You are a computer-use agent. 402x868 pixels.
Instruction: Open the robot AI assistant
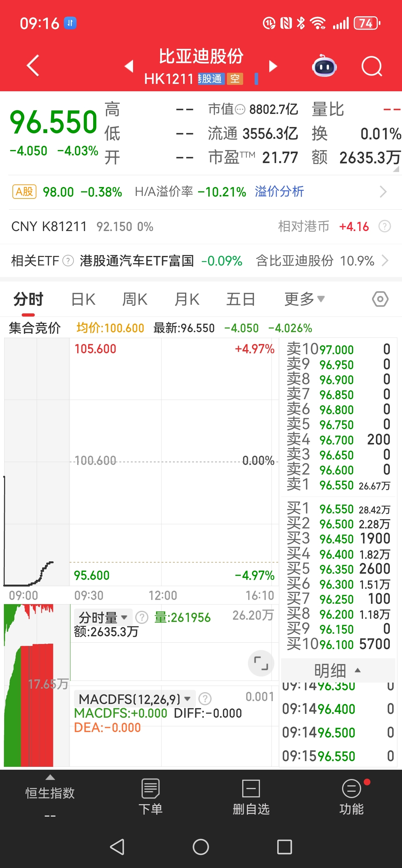click(x=324, y=66)
